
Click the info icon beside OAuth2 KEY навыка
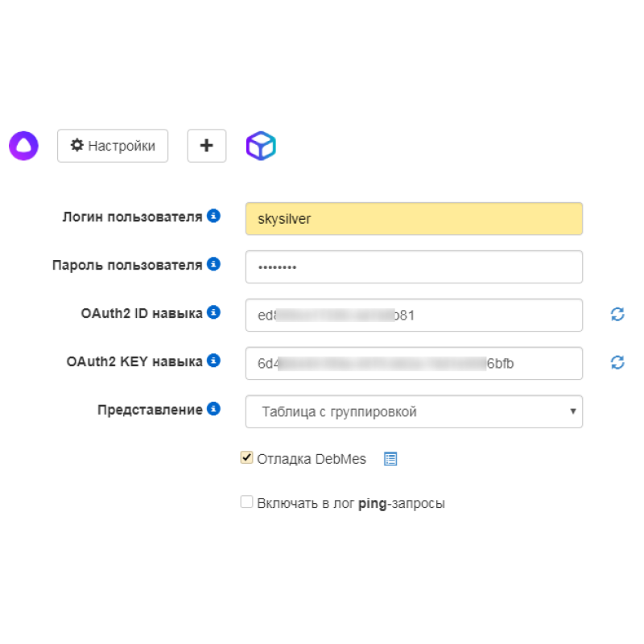coord(213,361)
